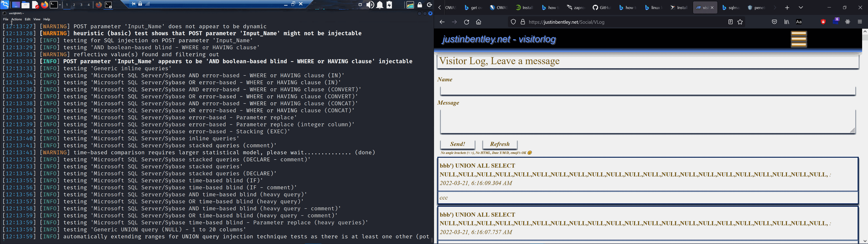This screenshot has height=244, width=868.
Task: Open the terminal View menu
Action: pos(37,20)
